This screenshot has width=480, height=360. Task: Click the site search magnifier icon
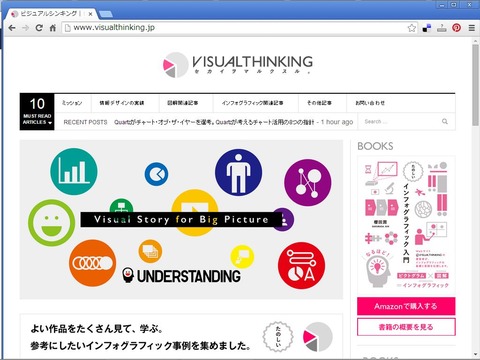point(445,121)
